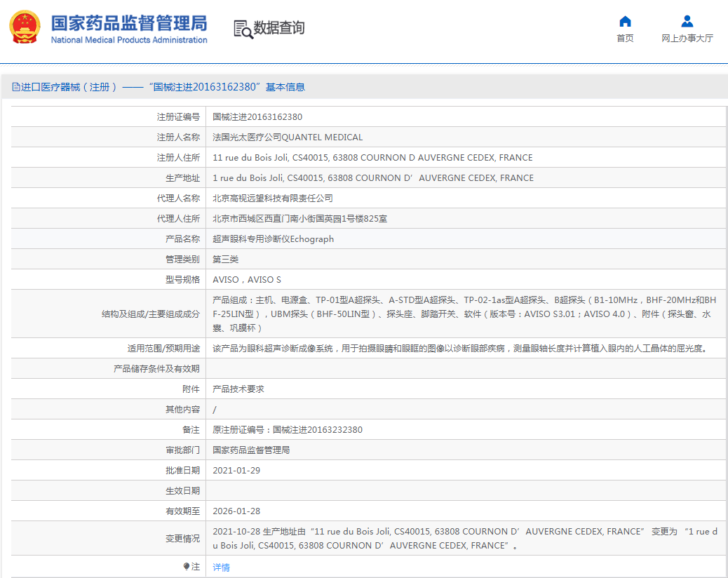This screenshot has width=728, height=578.
Task: Click the document icon before 进口医疗器械
Action: (16, 87)
